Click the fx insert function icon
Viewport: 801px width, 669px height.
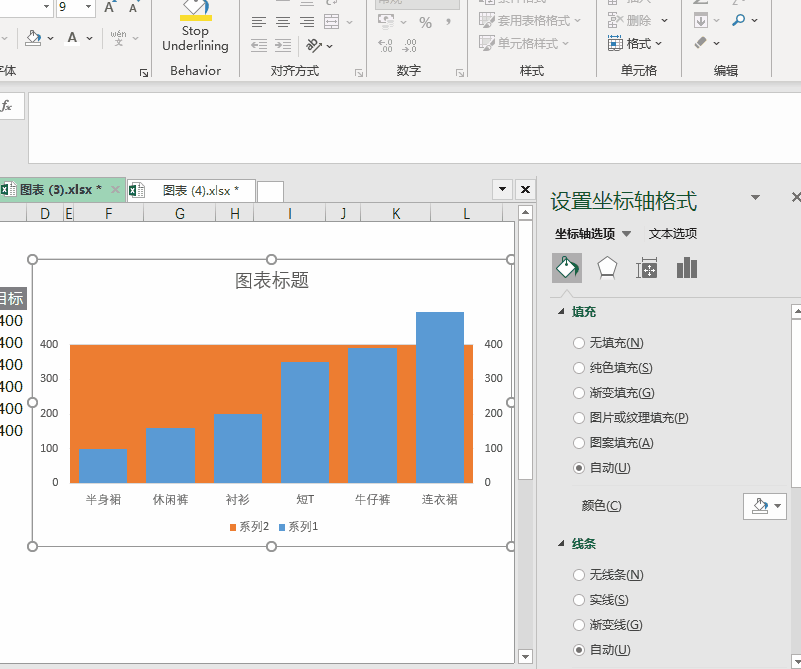click(x=7, y=106)
